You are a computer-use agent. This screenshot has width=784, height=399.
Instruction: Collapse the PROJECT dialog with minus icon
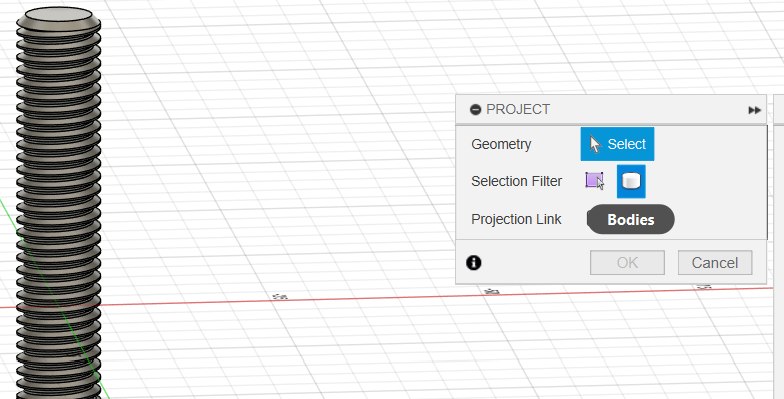pyautogui.click(x=475, y=110)
